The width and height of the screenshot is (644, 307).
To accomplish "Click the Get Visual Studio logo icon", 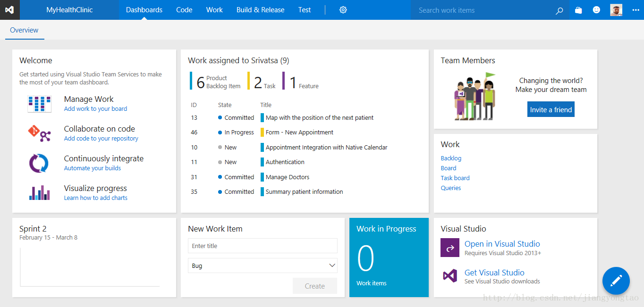I will (450, 276).
